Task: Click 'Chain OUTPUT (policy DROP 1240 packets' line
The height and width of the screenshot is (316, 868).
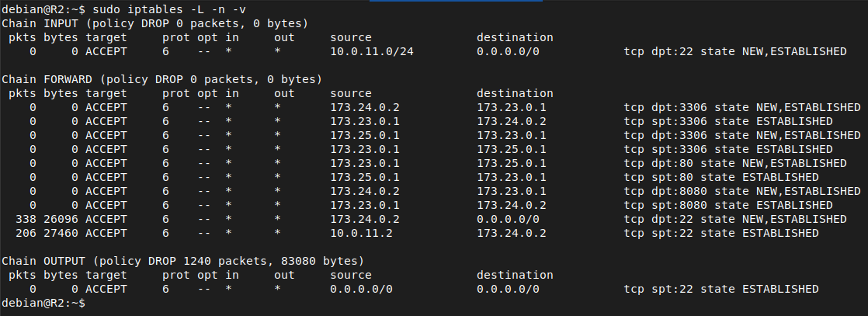Action: [x=183, y=261]
